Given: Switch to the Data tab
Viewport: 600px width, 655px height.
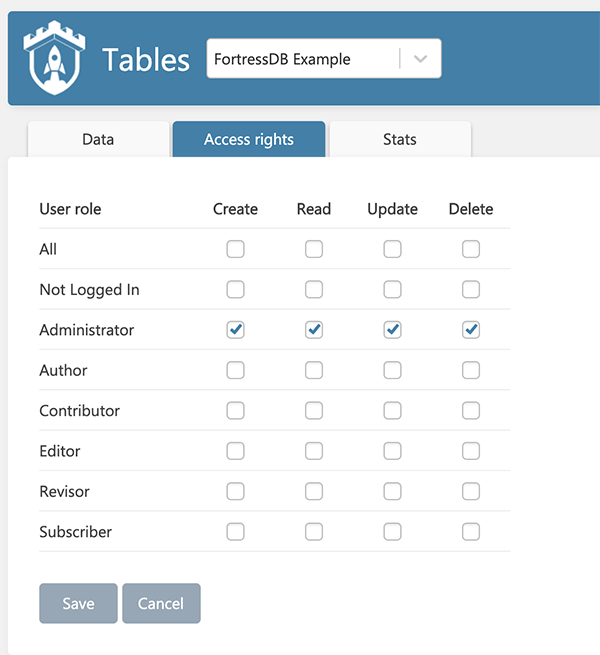Looking at the screenshot, I should click(x=98, y=139).
